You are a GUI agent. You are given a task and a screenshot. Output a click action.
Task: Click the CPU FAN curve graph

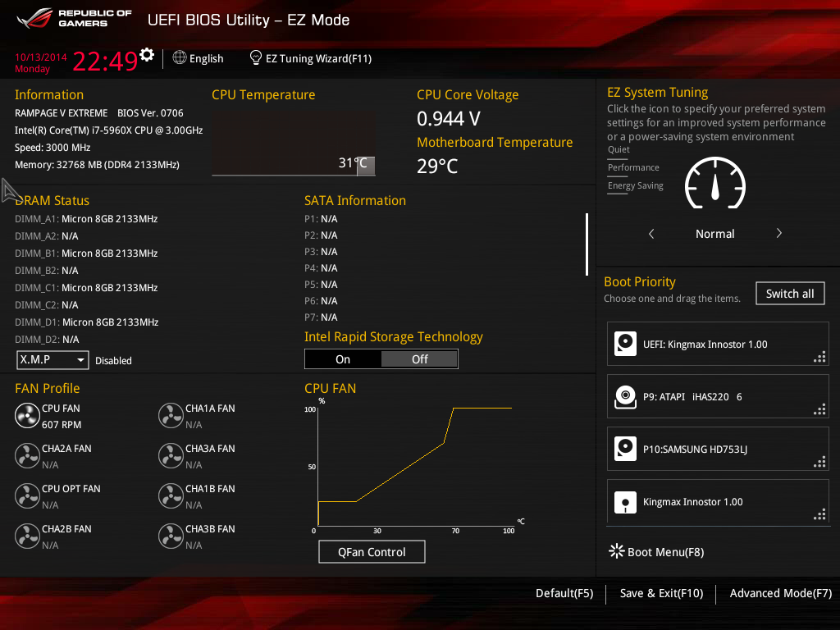click(415, 466)
